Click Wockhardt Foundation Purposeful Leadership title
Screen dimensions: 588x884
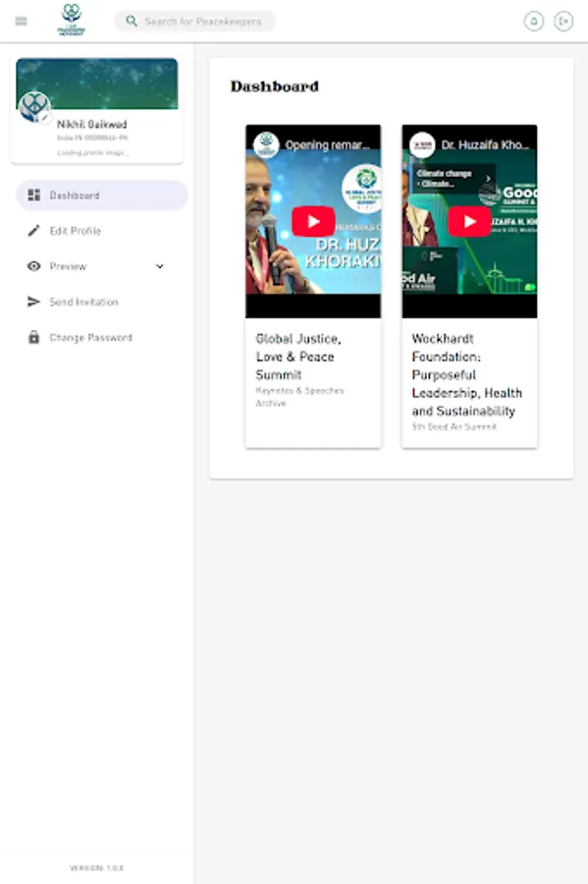467,375
